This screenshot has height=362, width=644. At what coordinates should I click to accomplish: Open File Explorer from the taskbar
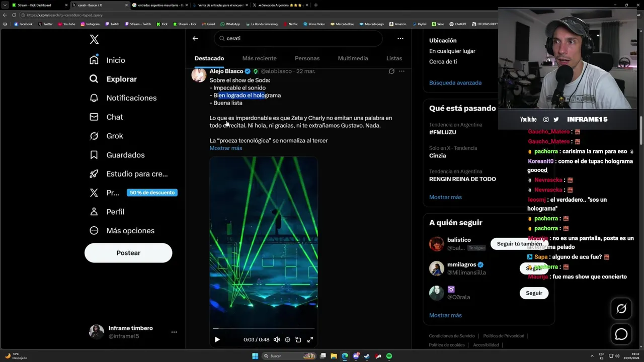click(x=334, y=356)
